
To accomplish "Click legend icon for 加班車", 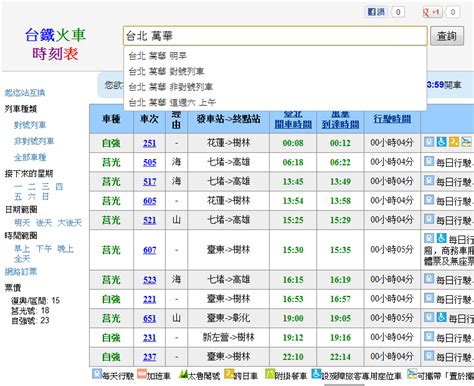I will pyautogui.click(x=142, y=374).
